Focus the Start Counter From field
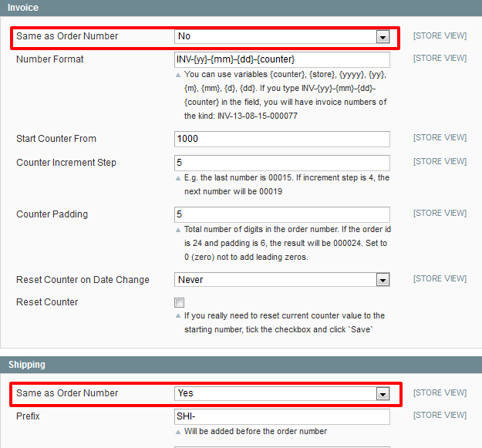The width and height of the screenshot is (482, 448). pyautogui.click(x=282, y=139)
